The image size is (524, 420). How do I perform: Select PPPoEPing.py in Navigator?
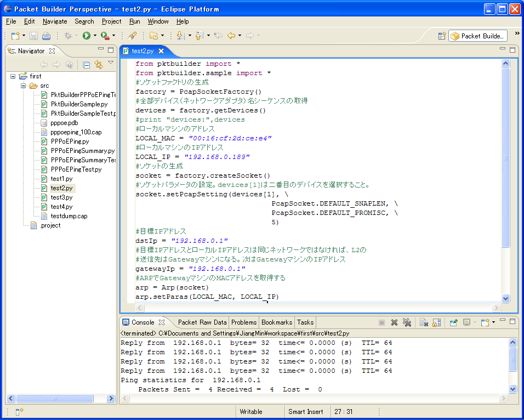point(70,141)
